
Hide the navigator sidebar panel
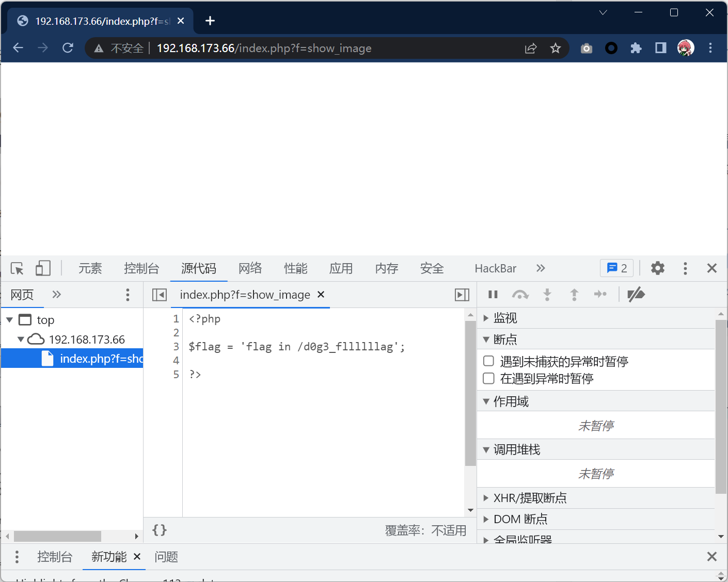click(160, 295)
